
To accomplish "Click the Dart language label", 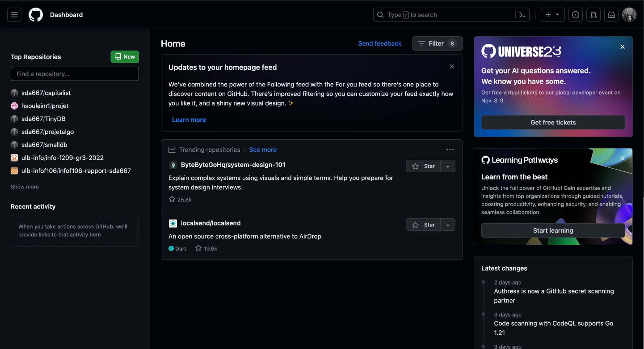I will click(x=177, y=248).
